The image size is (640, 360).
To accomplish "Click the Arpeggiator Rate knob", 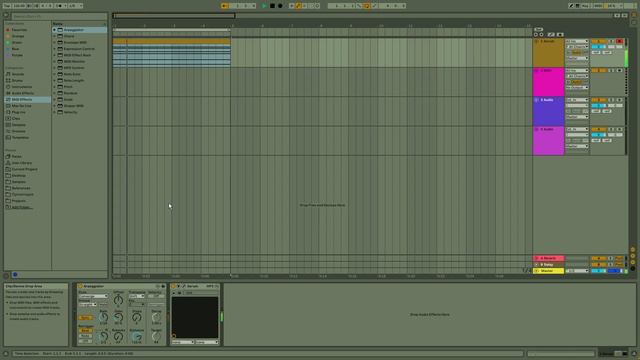I will coord(103,317).
